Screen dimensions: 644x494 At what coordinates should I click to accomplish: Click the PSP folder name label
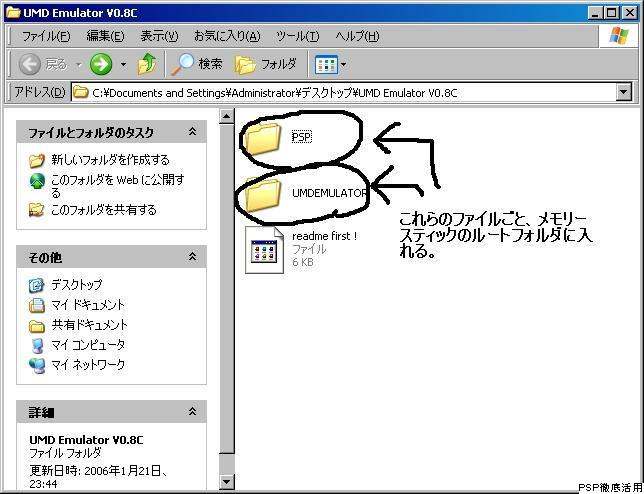[x=302, y=137]
